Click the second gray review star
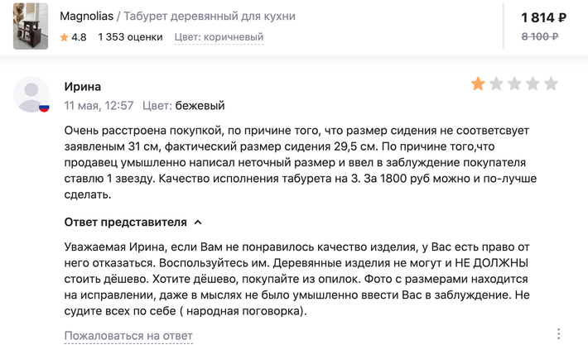This screenshot has width=588, height=364. point(497,84)
